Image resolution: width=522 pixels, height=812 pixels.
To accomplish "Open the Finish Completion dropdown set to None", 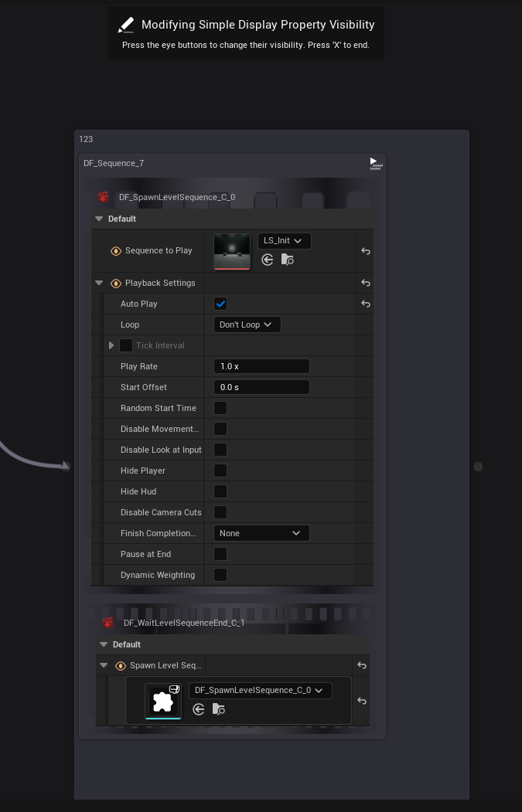I will 261,533.
